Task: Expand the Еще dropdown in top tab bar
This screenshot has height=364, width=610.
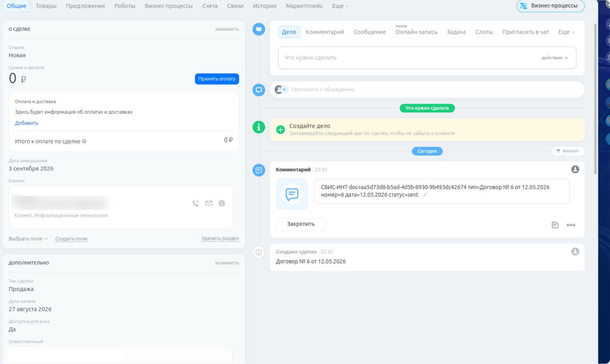Action: [x=340, y=6]
